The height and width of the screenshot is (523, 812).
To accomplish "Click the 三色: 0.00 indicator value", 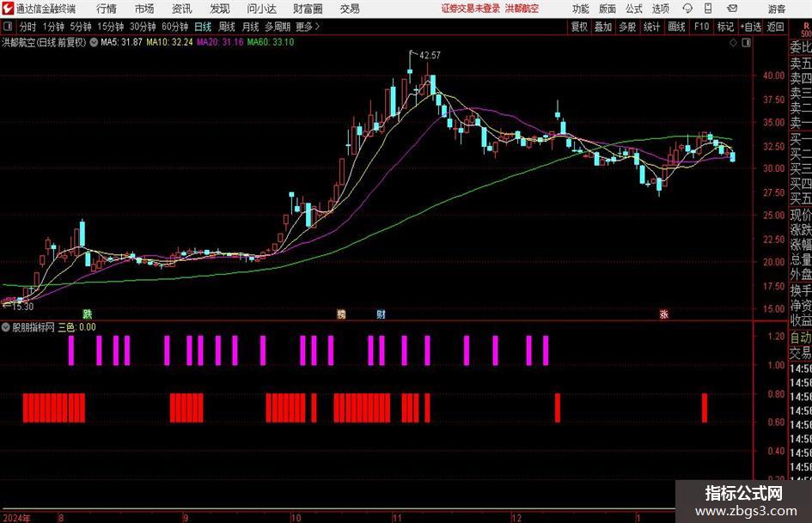I will tap(76, 327).
